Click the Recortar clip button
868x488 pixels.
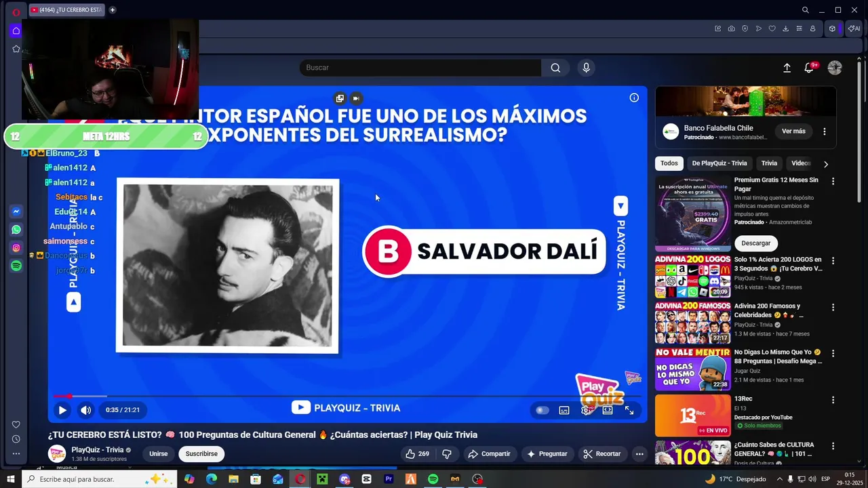[x=602, y=454]
